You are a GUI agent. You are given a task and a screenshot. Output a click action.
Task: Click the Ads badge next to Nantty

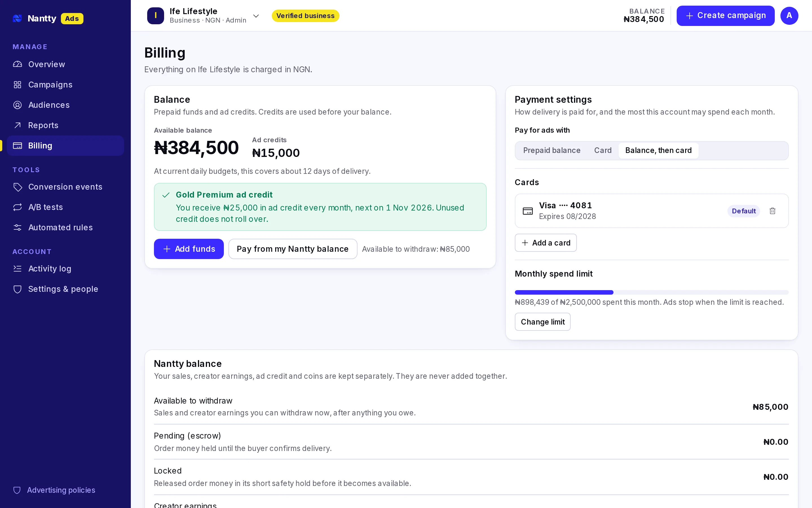[72, 18]
